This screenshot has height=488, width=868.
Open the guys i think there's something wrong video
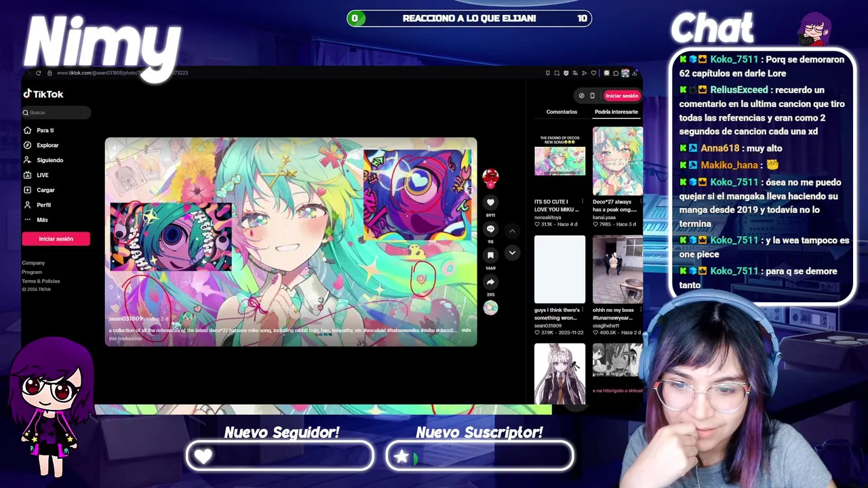click(559, 270)
